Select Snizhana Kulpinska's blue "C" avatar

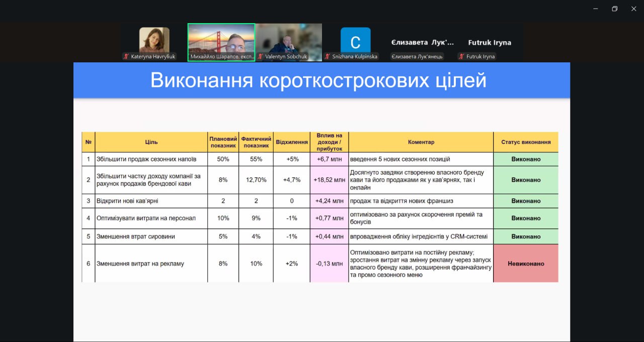355,40
